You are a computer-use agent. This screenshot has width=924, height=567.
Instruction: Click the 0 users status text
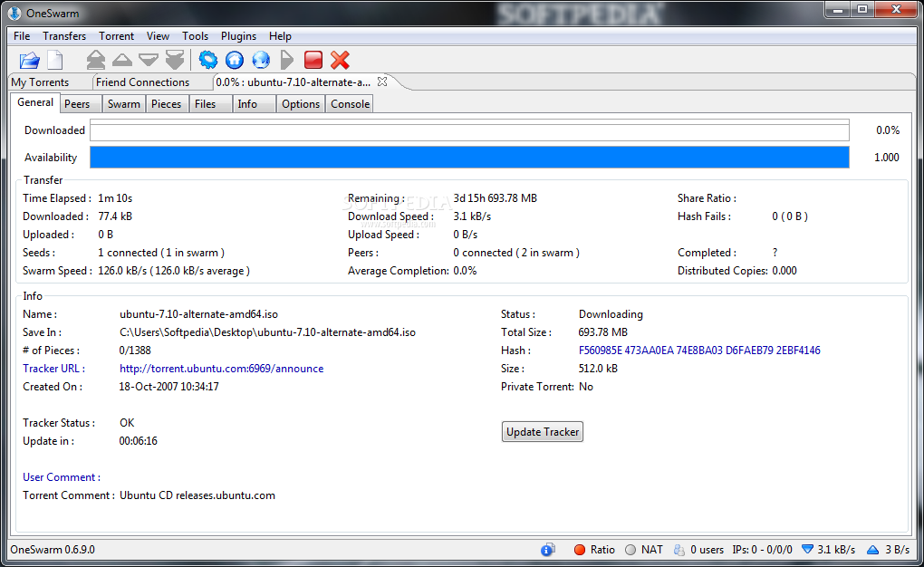(x=707, y=549)
